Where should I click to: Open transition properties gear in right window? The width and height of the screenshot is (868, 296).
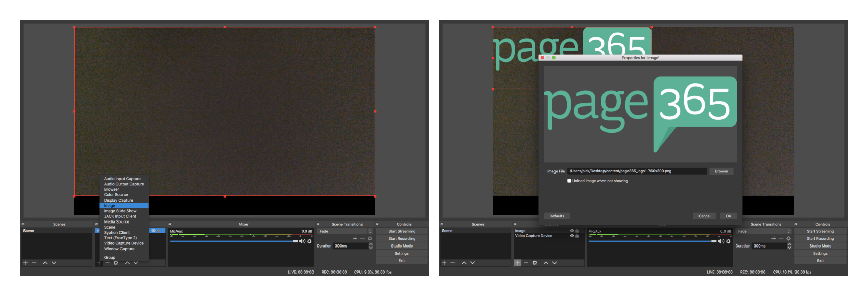click(788, 238)
